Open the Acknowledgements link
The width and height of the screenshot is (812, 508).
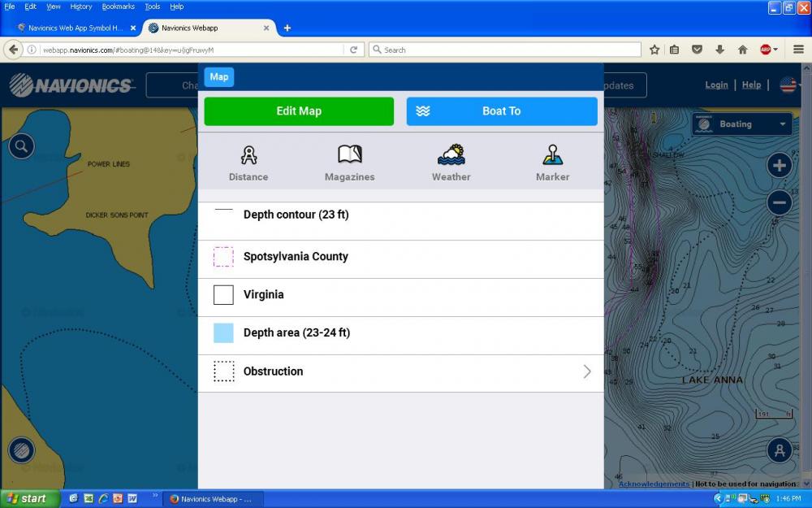654,484
